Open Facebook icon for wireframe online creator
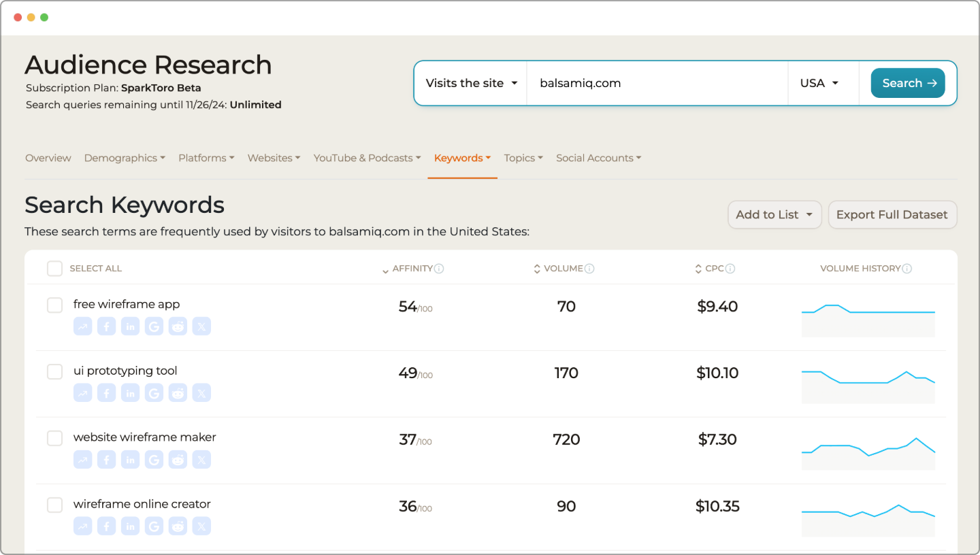The width and height of the screenshot is (980, 555). 106,526
